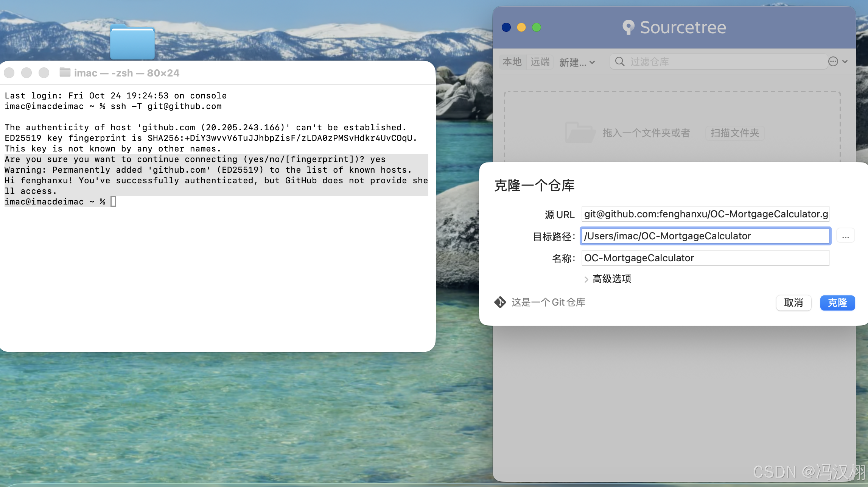
Task: Click the chevron next to options ellipsis
Action: coord(845,62)
